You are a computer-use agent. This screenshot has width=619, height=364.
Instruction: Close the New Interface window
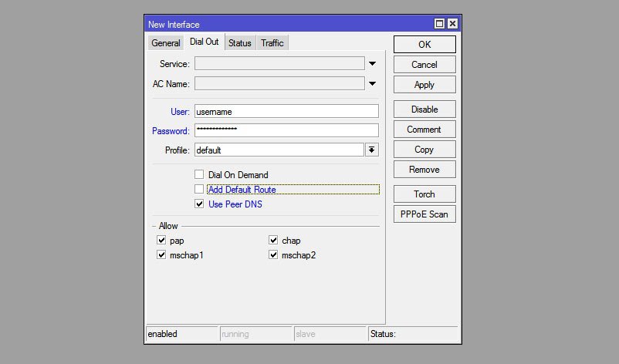452,24
